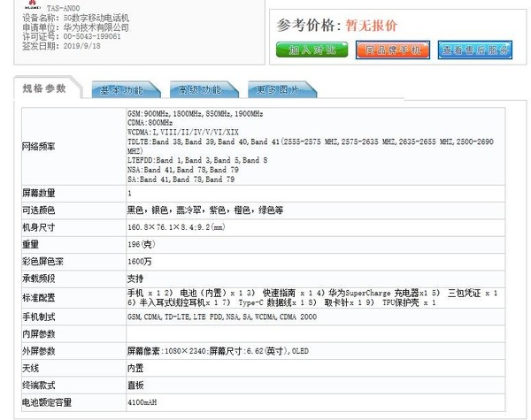Click the 屏幕数量 row label

pos(38,194)
